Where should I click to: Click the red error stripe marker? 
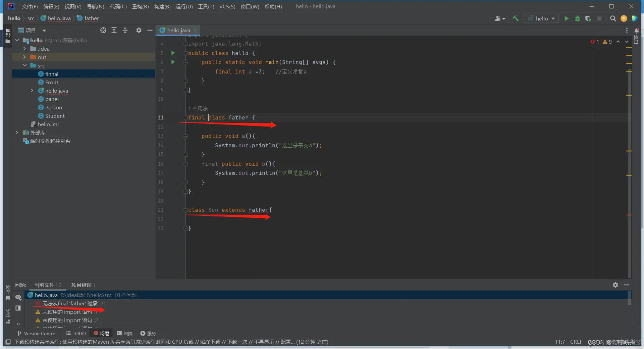click(629, 215)
